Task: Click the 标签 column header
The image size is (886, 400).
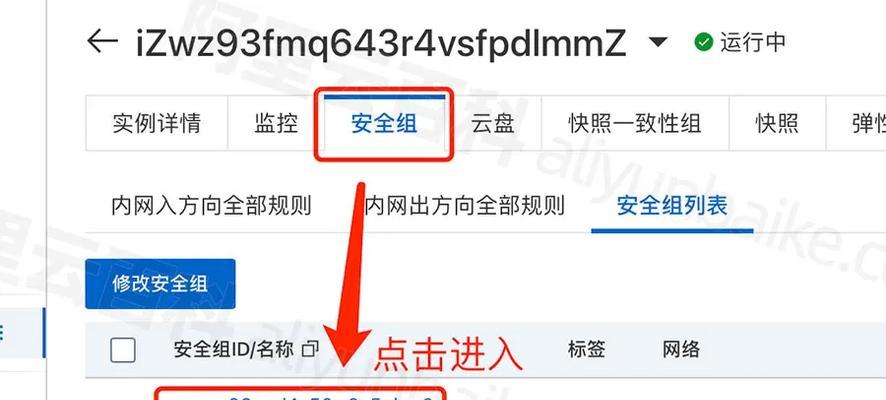Action: coord(587,349)
